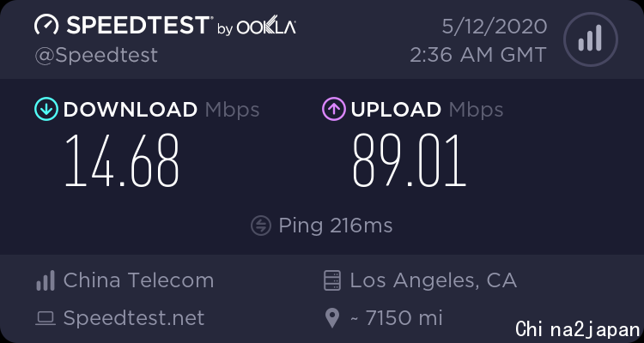Click the SPEEDTEST by OOKLA title
The height and width of the screenshot is (343, 644).
click(x=165, y=26)
